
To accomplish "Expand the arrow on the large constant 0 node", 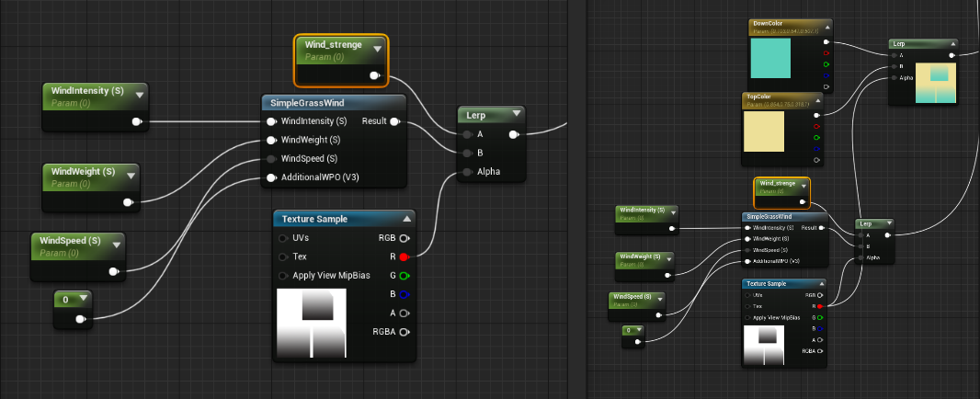I will coord(82,299).
